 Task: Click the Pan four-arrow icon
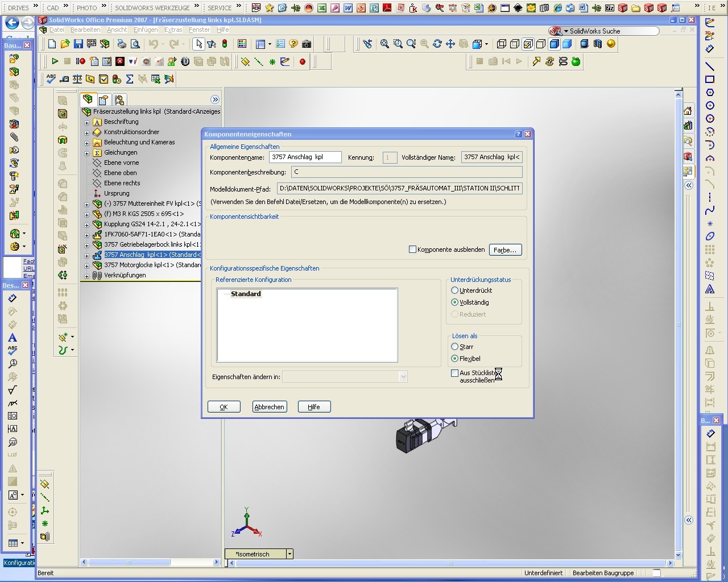point(450,44)
